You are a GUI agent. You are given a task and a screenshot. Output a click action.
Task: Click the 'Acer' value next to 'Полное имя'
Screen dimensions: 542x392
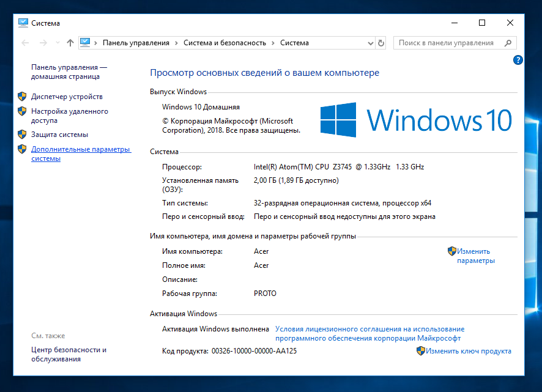pyautogui.click(x=261, y=265)
